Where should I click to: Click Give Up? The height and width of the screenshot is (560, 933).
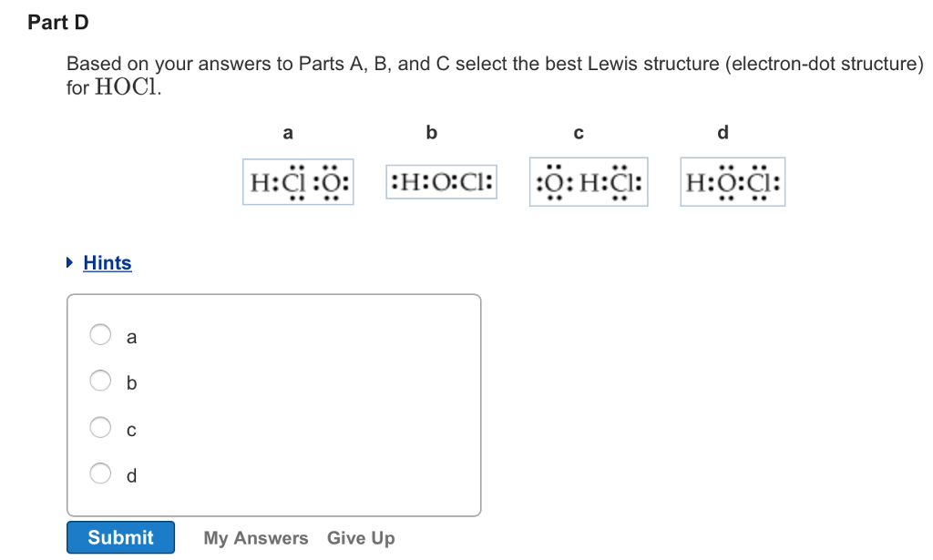point(360,538)
